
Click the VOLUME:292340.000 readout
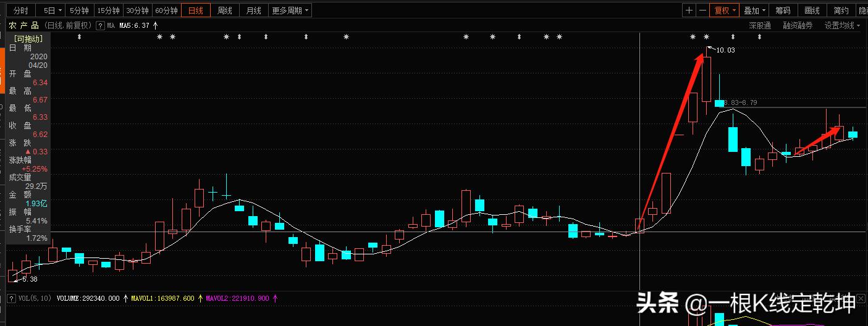tap(88, 298)
